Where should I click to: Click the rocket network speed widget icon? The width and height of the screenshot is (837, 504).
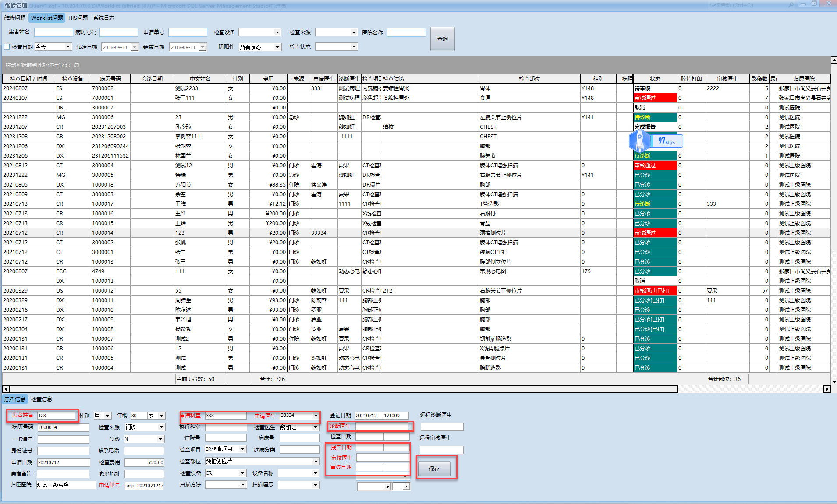tap(640, 141)
